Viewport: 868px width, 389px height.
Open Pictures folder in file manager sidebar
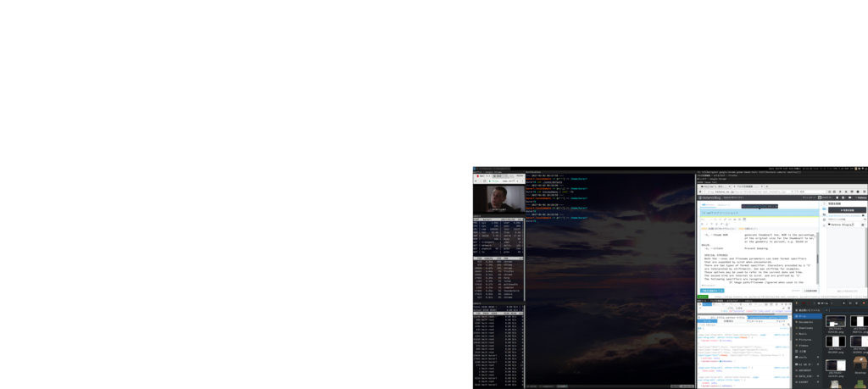pyautogui.click(x=806, y=340)
